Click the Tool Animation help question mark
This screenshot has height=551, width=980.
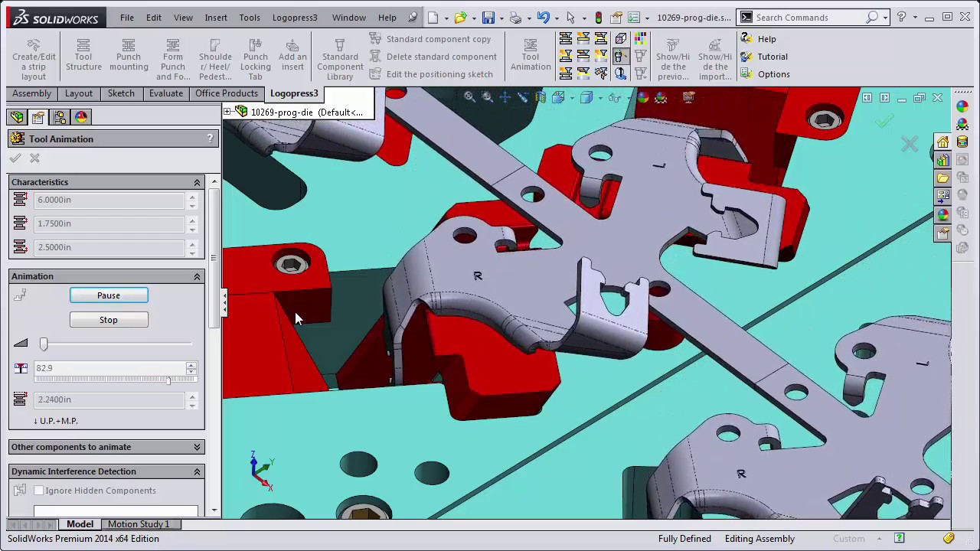click(210, 139)
